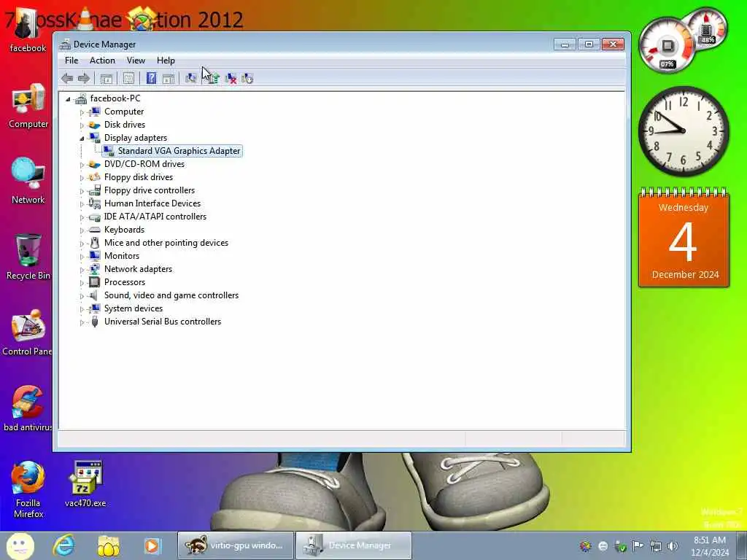This screenshot has height=560, width=747.
Task: Open Help with the blue question mark icon
Action: pyautogui.click(x=151, y=78)
